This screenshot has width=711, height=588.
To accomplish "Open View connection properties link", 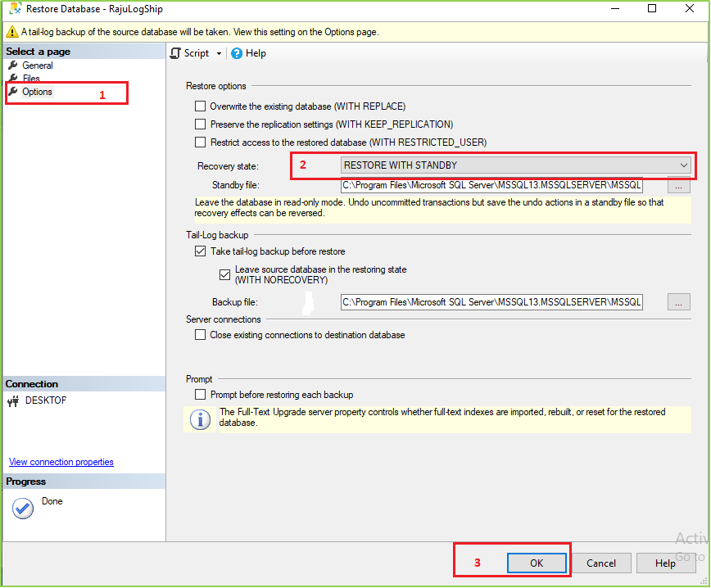I will (61, 462).
